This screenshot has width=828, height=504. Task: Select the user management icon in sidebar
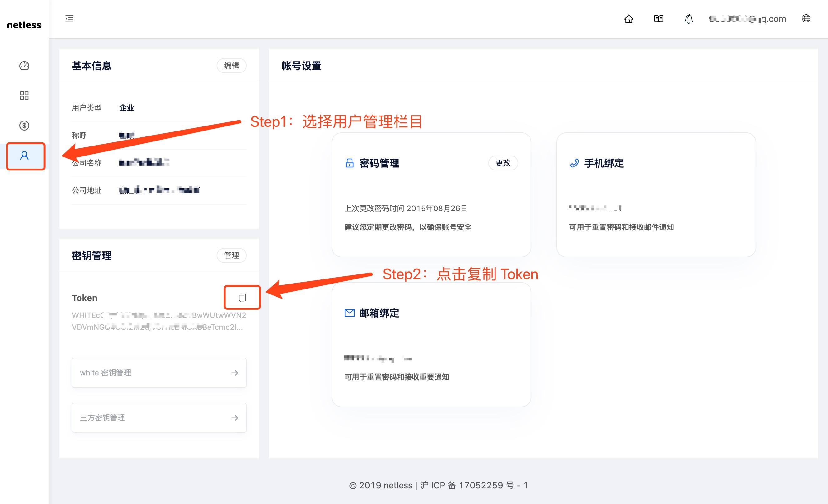pos(24,156)
